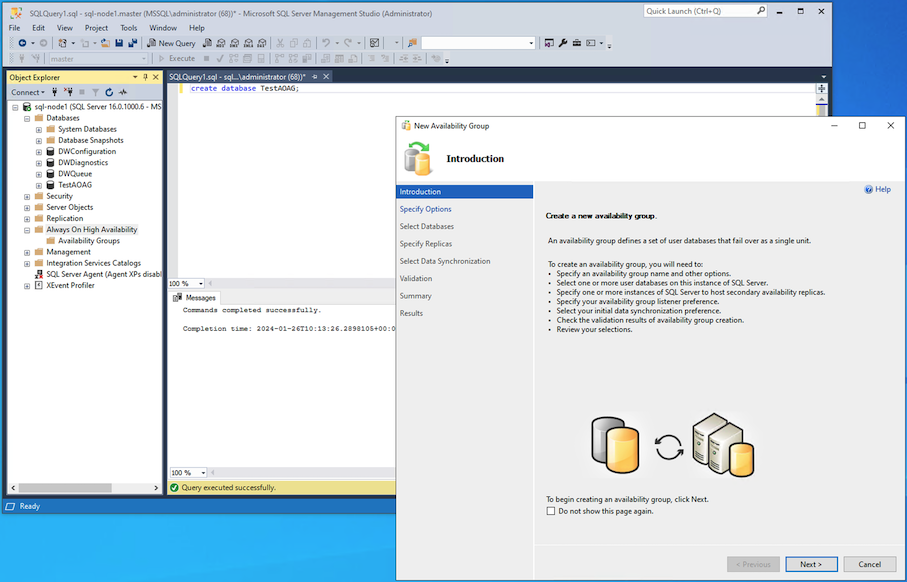Expand the System Databases folder

(39, 130)
